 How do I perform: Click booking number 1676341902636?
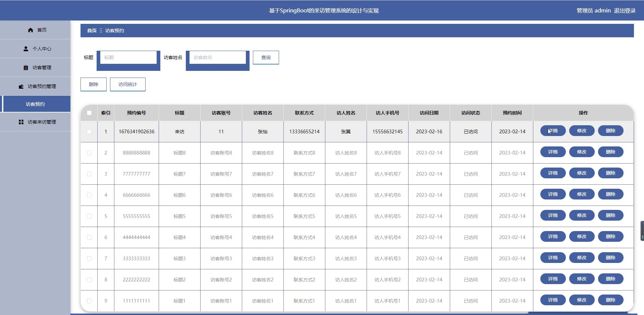coord(137,132)
